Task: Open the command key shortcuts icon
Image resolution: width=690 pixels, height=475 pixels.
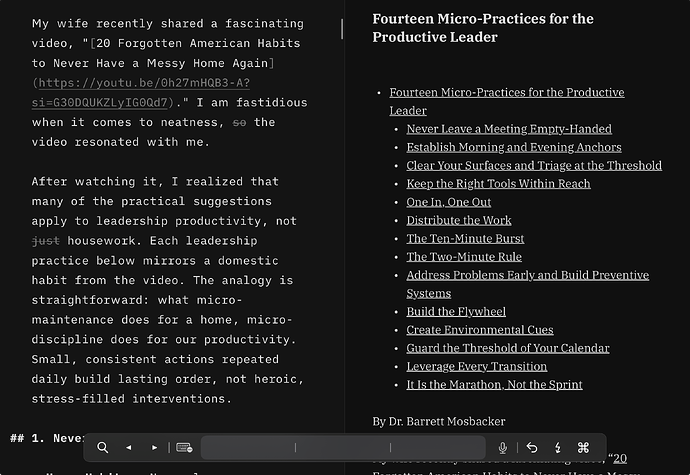Action: click(x=584, y=448)
